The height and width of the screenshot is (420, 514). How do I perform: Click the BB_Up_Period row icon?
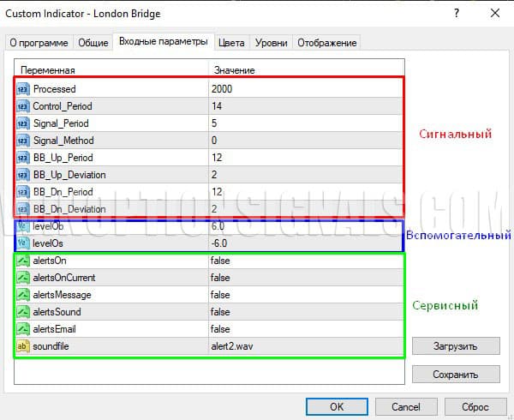tap(23, 158)
